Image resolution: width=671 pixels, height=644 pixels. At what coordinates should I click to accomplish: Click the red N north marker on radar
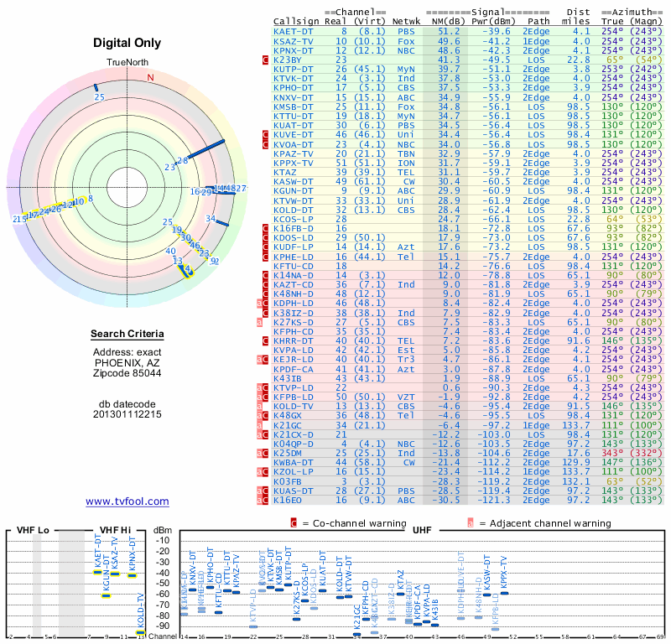click(151, 78)
